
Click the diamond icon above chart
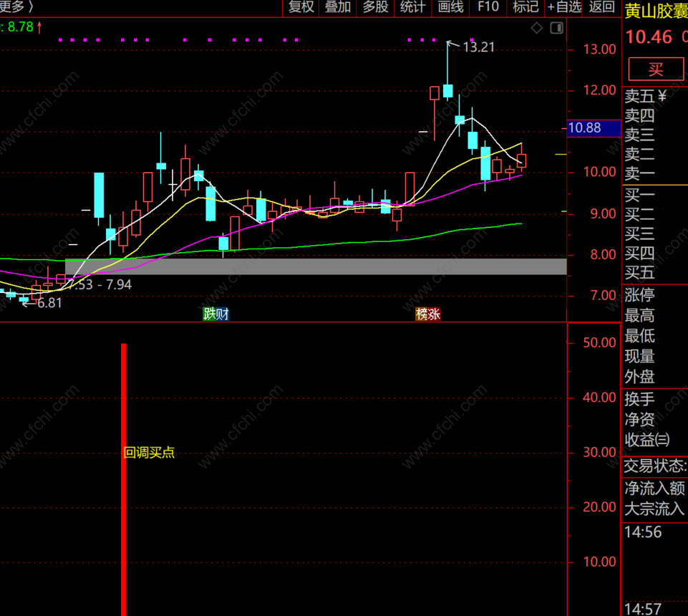[537, 28]
